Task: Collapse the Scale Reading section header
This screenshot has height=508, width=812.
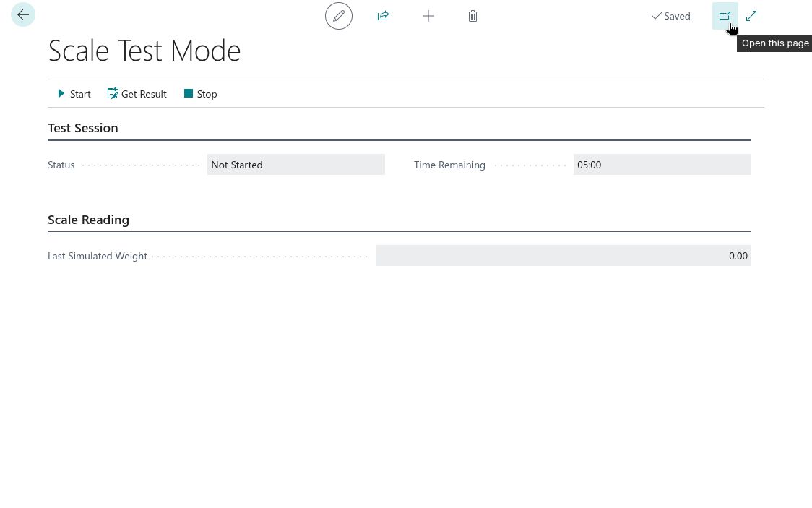Action: click(x=88, y=220)
